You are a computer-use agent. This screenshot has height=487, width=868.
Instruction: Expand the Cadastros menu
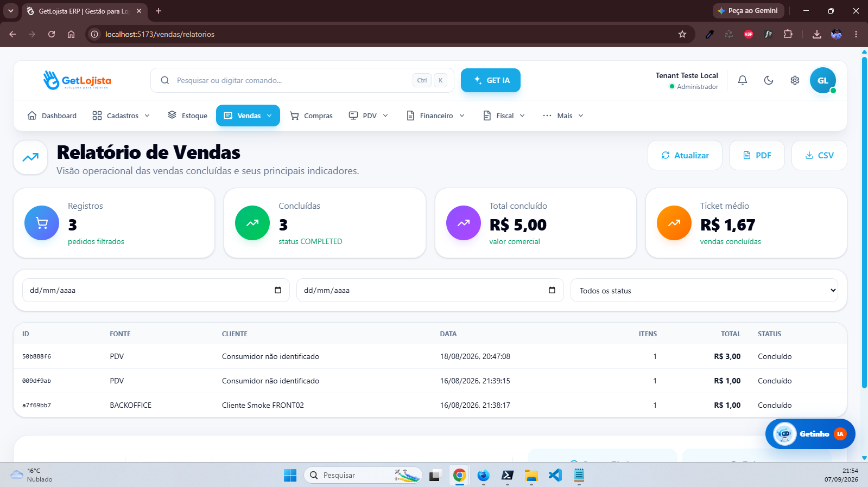pos(121,116)
